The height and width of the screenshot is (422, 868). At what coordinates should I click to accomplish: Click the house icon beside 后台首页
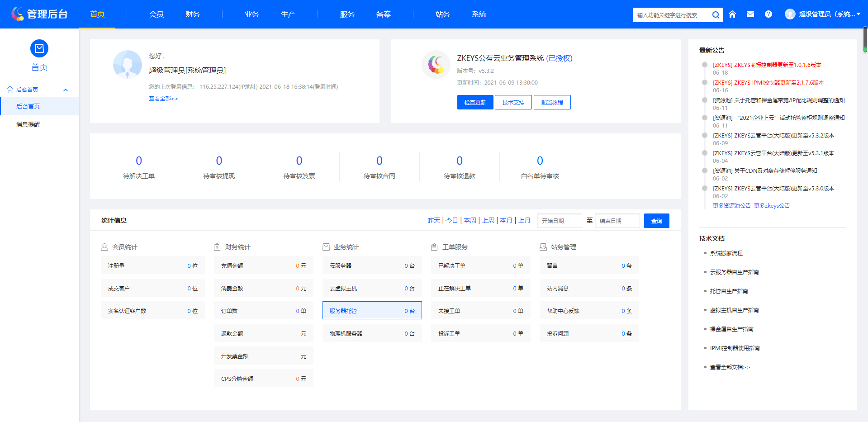click(10, 90)
